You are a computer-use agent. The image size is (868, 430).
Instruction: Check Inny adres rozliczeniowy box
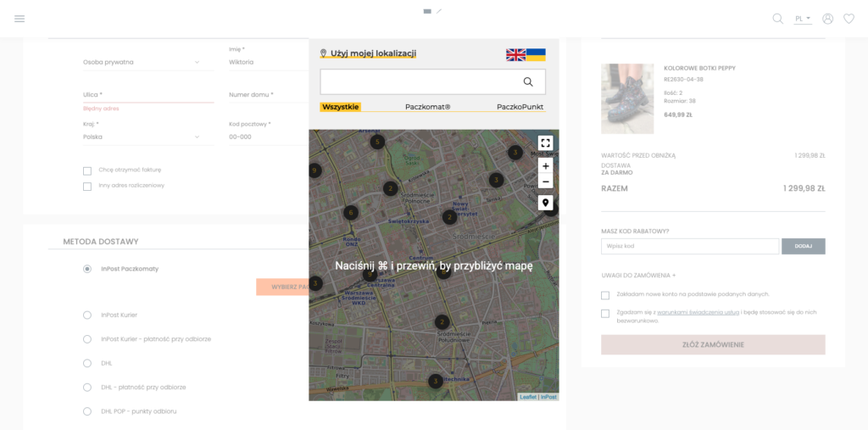(87, 187)
